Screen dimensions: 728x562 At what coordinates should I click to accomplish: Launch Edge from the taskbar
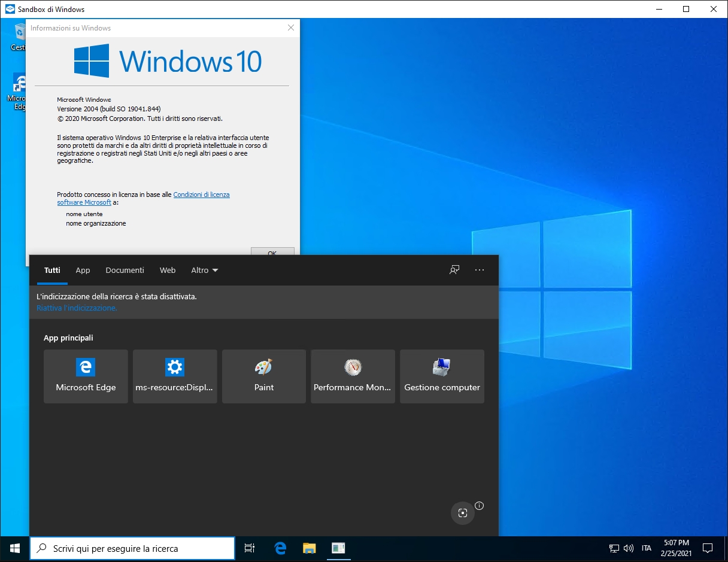[x=280, y=548]
